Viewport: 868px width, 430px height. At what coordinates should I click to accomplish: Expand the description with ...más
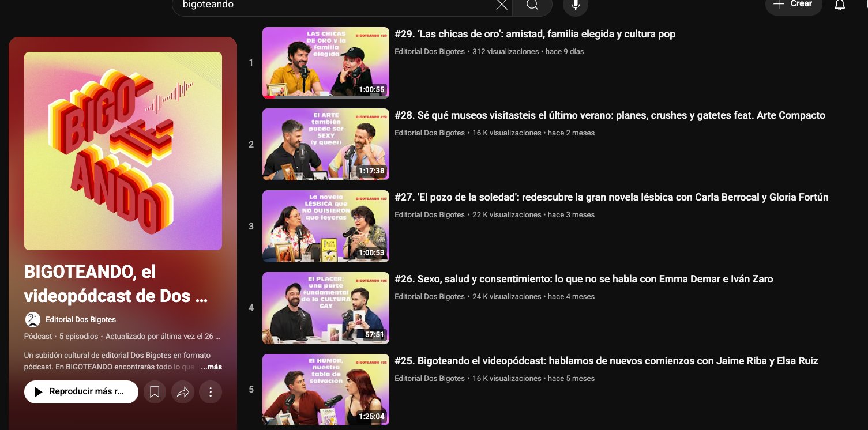click(x=211, y=367)
